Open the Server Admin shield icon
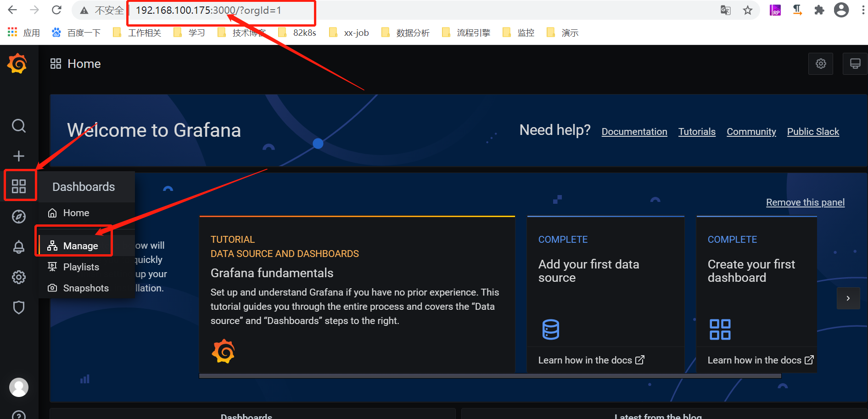This screenshot has height=419, width=868. pyautogui.click(x=19, y=307)
